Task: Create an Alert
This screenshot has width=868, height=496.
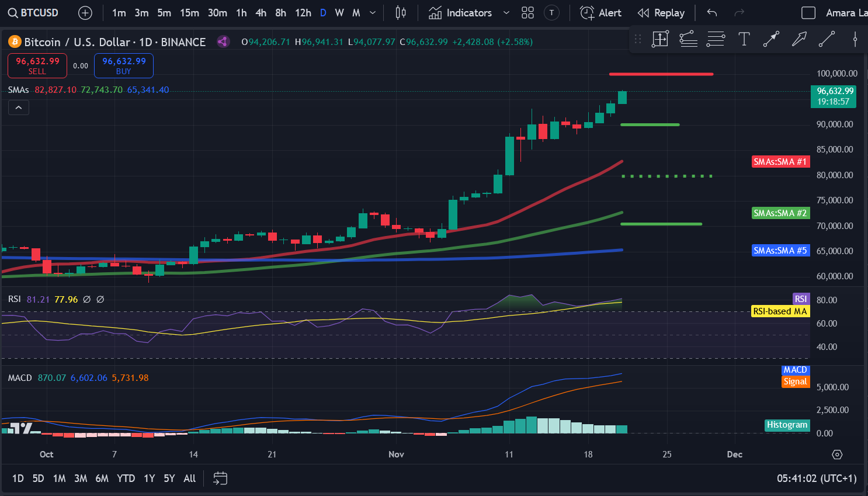Action: (601, 13)
